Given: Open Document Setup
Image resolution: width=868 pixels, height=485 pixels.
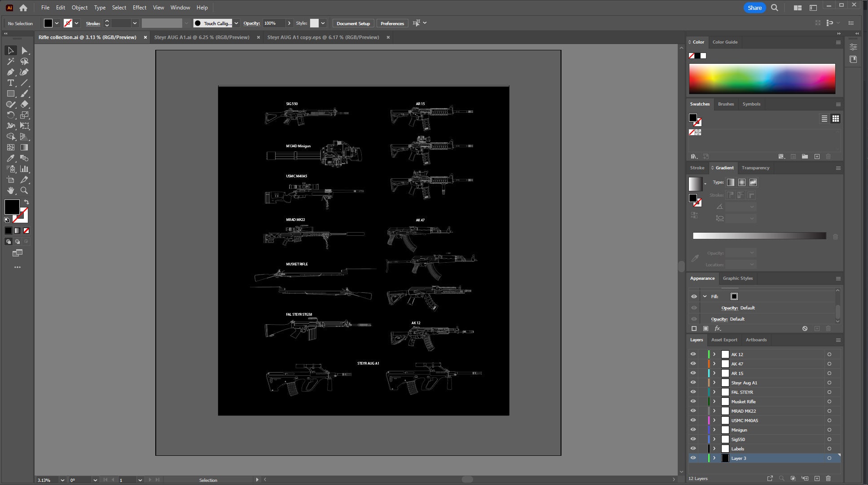Looking at the screenshot, I should click(x=353, y=23).
